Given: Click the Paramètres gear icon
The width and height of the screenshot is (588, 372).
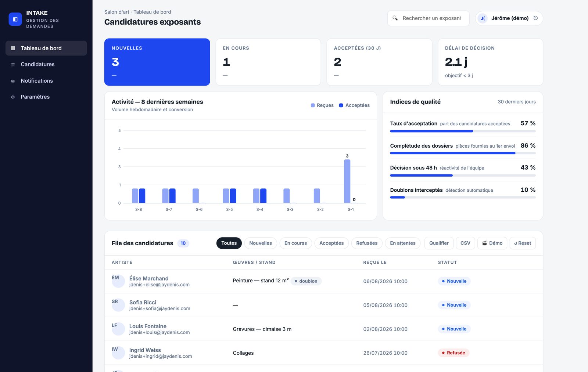Looking at the screenshot, I should coord(13,97).
